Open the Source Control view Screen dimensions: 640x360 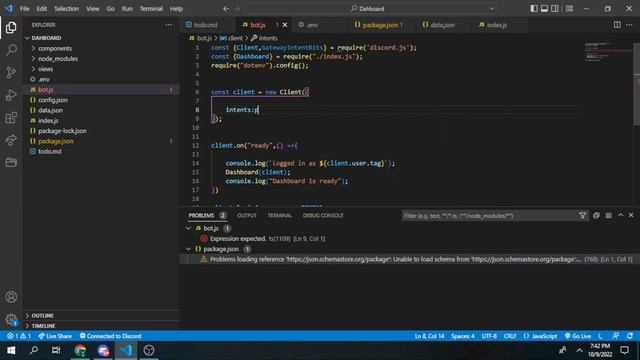coord(11,72)
